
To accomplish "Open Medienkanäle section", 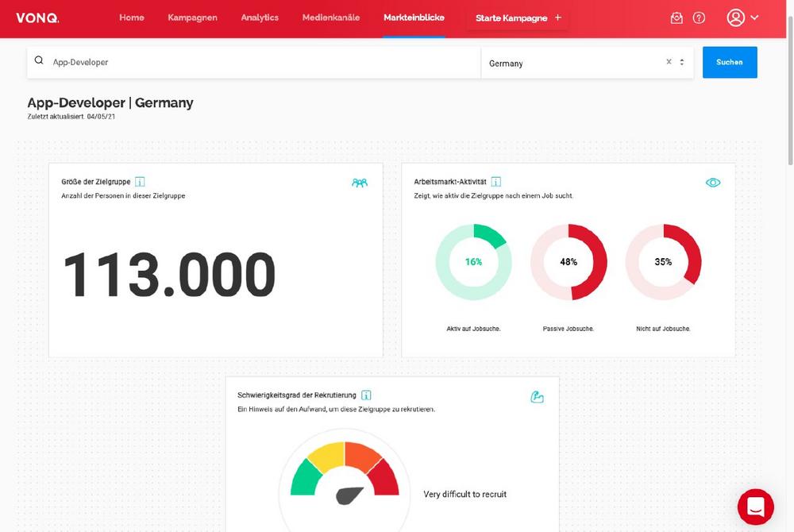I will click(x=331, y=17).
